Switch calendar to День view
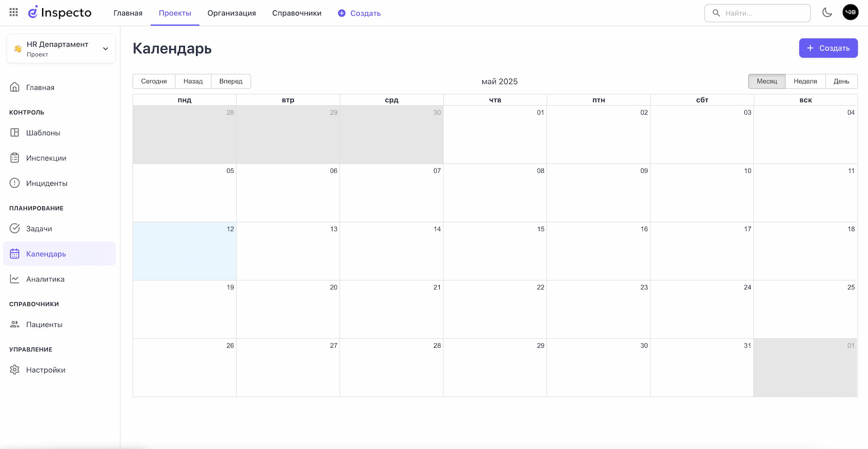This screenshot has height=449, width=868. coord(841,81)
